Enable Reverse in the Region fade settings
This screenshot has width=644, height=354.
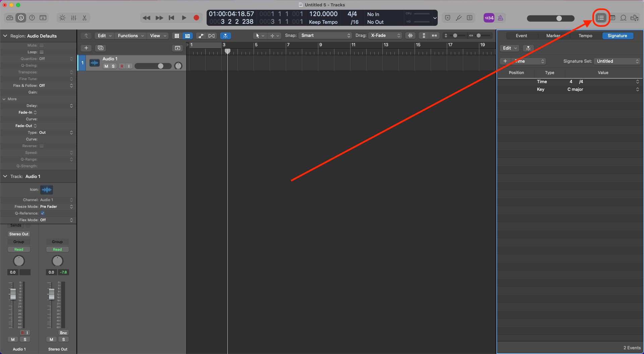pyautogui.click(x=41, y=146)
